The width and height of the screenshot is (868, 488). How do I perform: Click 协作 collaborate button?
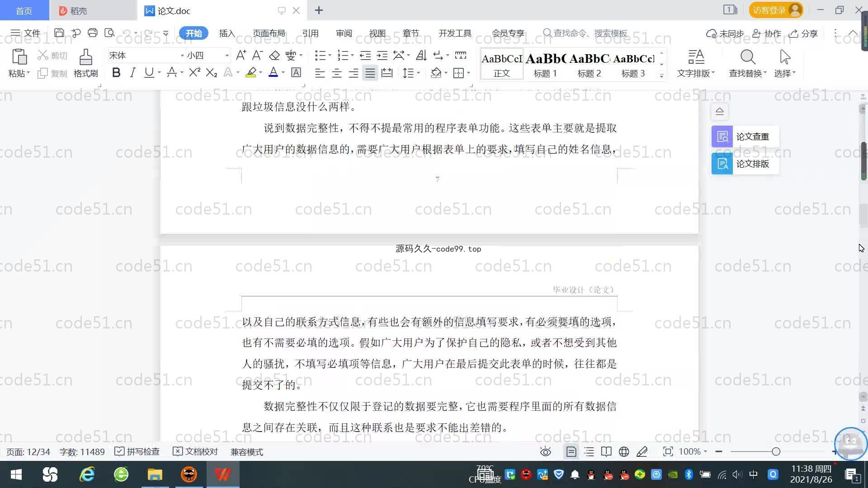point(767,33)
